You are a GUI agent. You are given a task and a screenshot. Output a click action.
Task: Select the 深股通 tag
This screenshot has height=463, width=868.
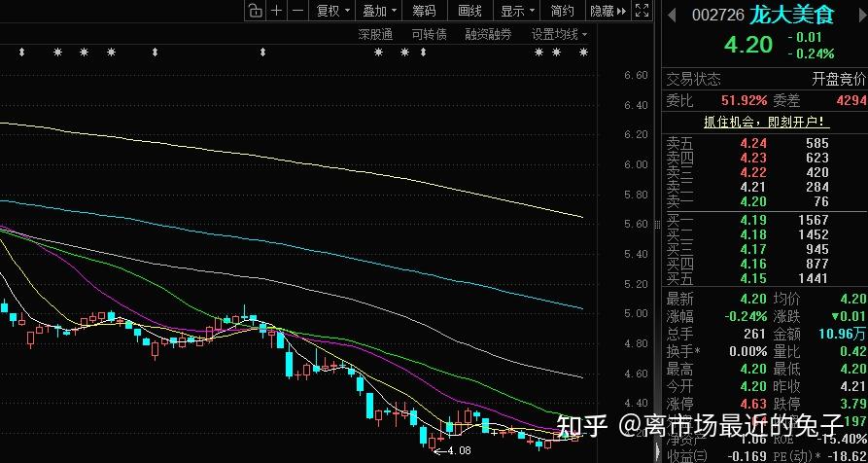click(x=375, y=35)
